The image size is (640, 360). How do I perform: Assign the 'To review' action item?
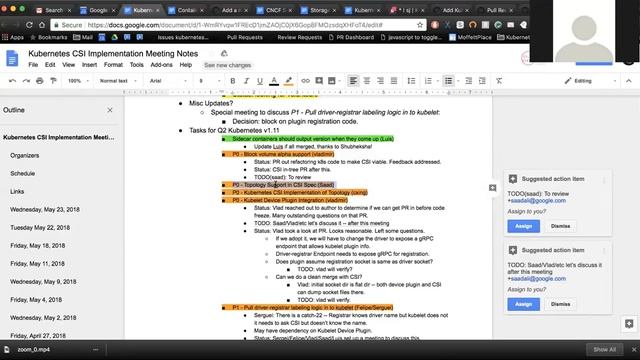click(x=524, y=226)
